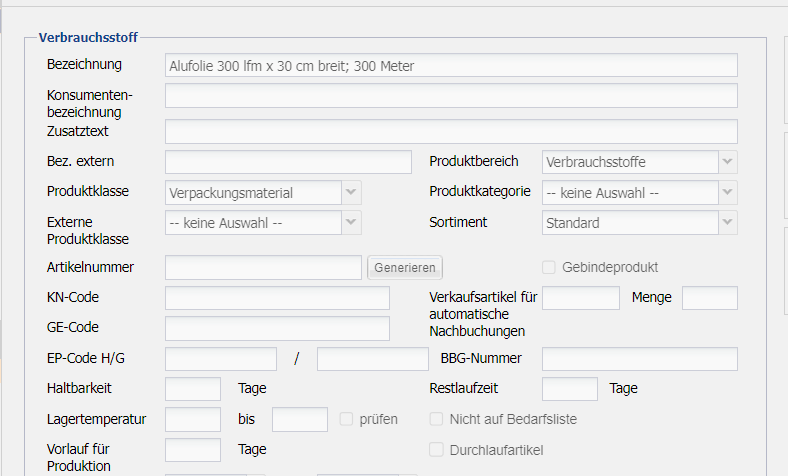Screen dimensions: 788x476
Task: Focus the Artikelnummer input field
Action: (x=263, y=267)
